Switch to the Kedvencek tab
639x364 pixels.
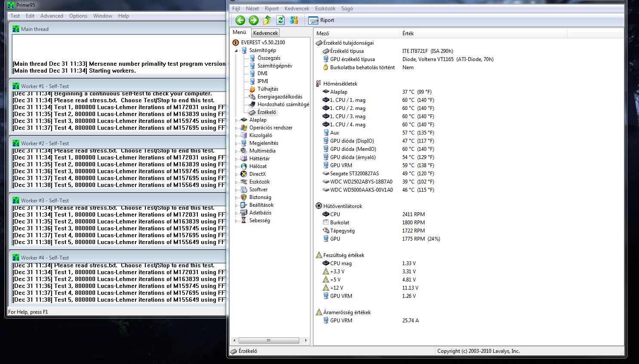click(265, 33)
